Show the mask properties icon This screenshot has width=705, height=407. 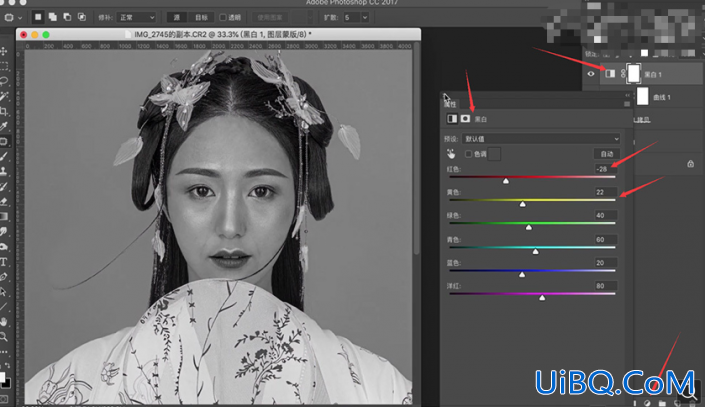click(465, 118)
